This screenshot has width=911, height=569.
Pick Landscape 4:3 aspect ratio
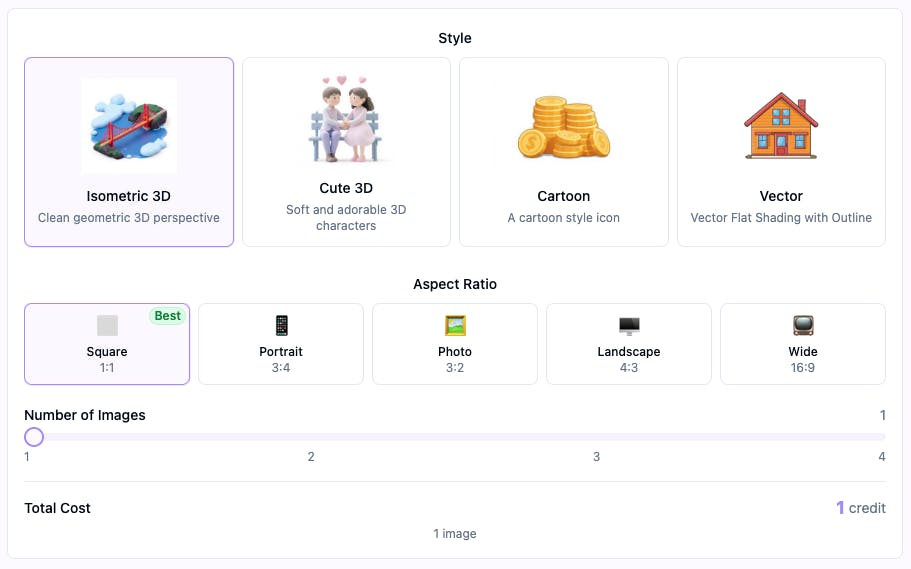(x=629, y=343)
